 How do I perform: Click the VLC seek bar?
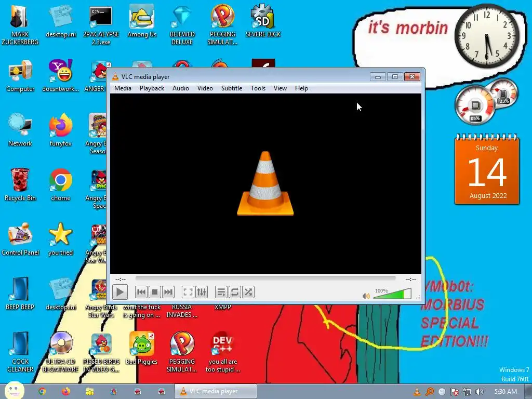pyautogui.click(x=265, y=278)
